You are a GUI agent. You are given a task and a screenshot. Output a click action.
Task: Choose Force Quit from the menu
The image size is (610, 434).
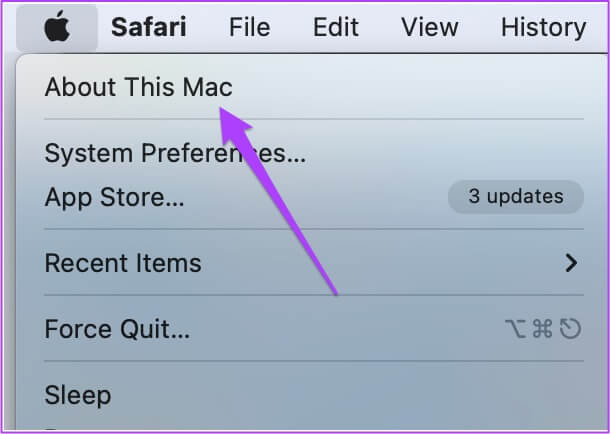coord(117,328)
